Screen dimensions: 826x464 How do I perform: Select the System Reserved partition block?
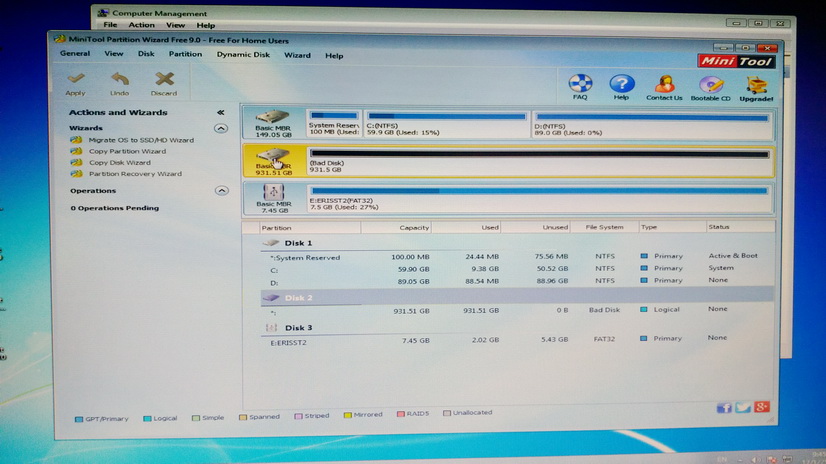[334, 123]
